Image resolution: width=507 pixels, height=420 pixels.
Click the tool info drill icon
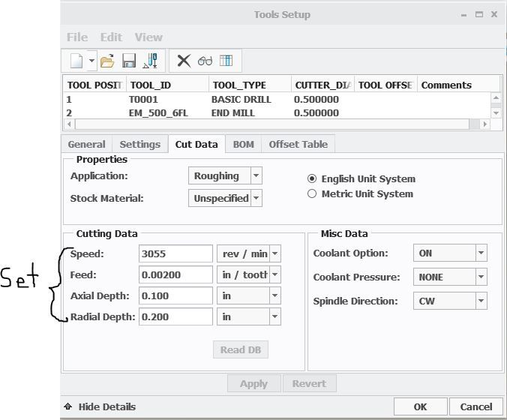150,61
